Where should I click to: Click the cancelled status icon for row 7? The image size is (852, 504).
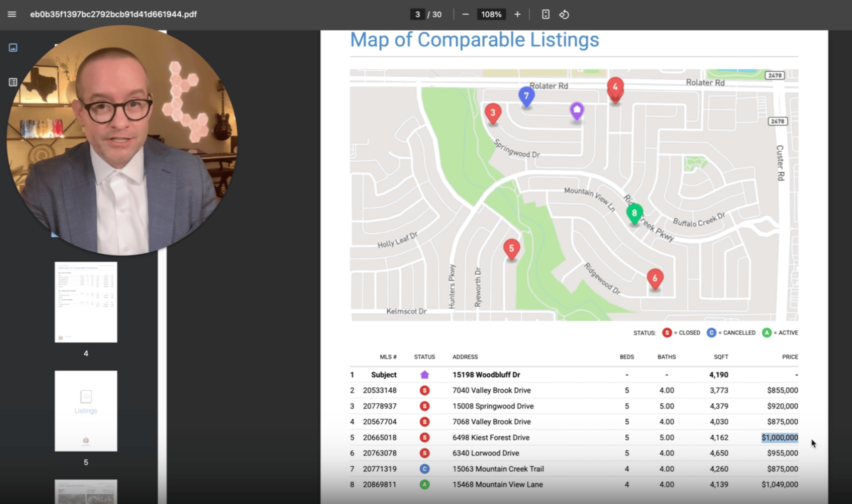(425, 469)
